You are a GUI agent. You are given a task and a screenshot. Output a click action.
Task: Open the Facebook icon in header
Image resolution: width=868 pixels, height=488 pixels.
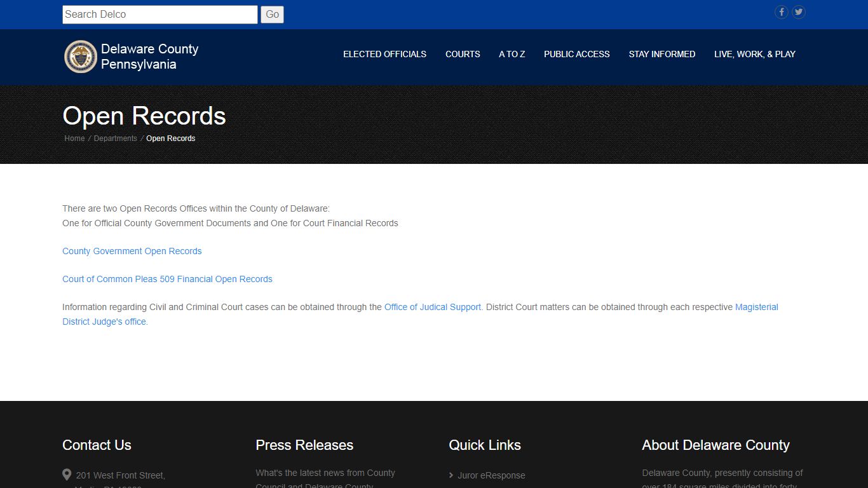[x=781, y=12]
